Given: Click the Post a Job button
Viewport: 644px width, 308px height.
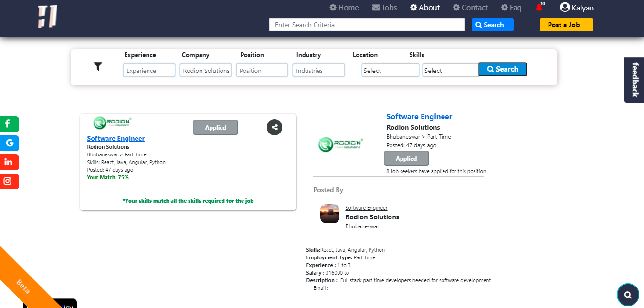Looking at the screenshot, I should [x=567, y=25].
